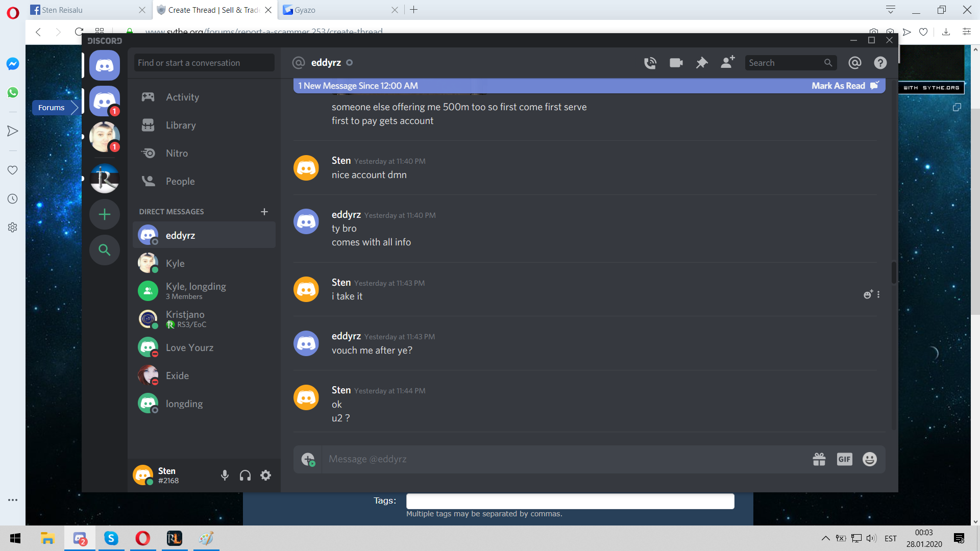
Task: Open the Nitro tab
Action: tap(177, 153)
